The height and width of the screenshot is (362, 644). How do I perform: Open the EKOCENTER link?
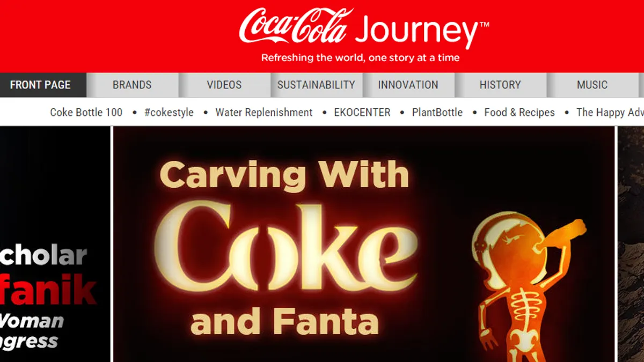pos(362,113)
